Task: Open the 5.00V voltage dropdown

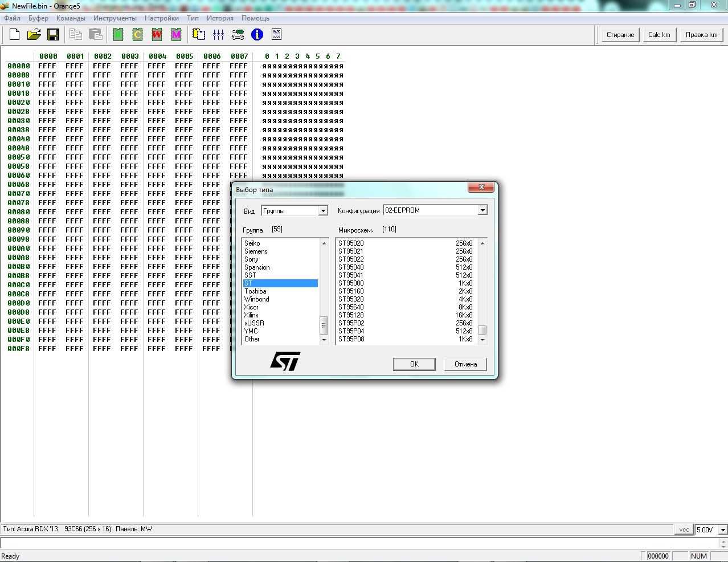Action: click(723, 530)
